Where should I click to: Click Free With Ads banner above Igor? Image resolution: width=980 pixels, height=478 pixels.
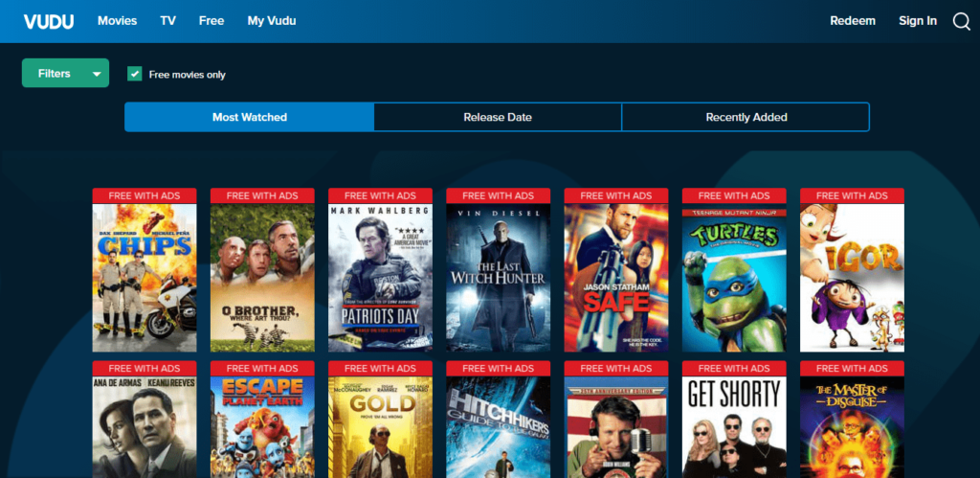pos(852,195)
